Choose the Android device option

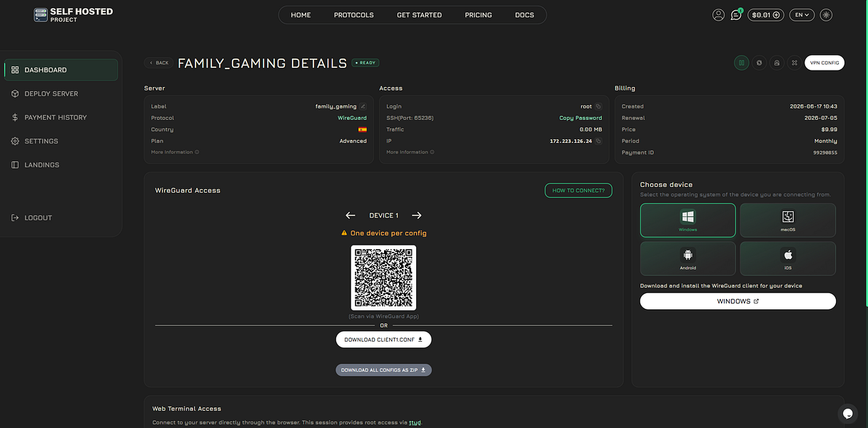click(x=687, y=258)
